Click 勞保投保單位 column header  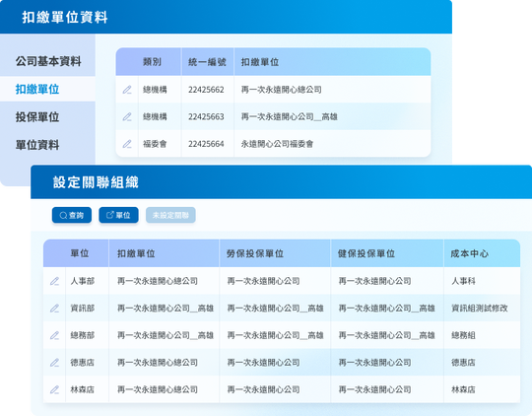[x=255, y=253]
